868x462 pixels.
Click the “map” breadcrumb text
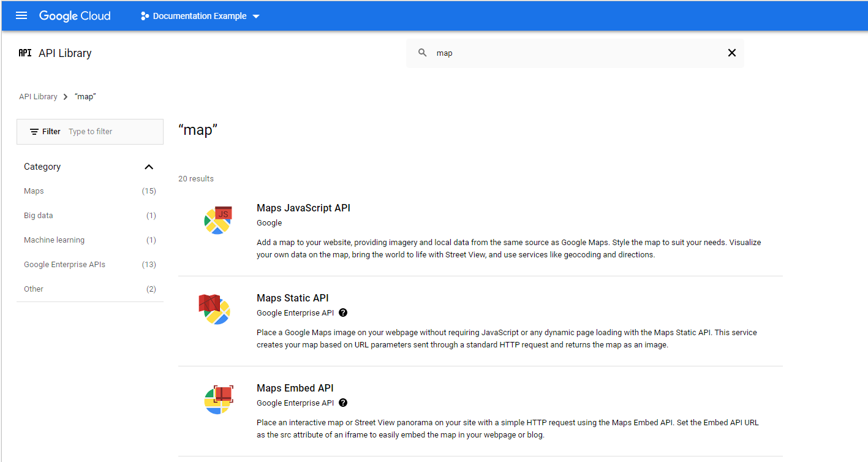[x=85, y=97]
